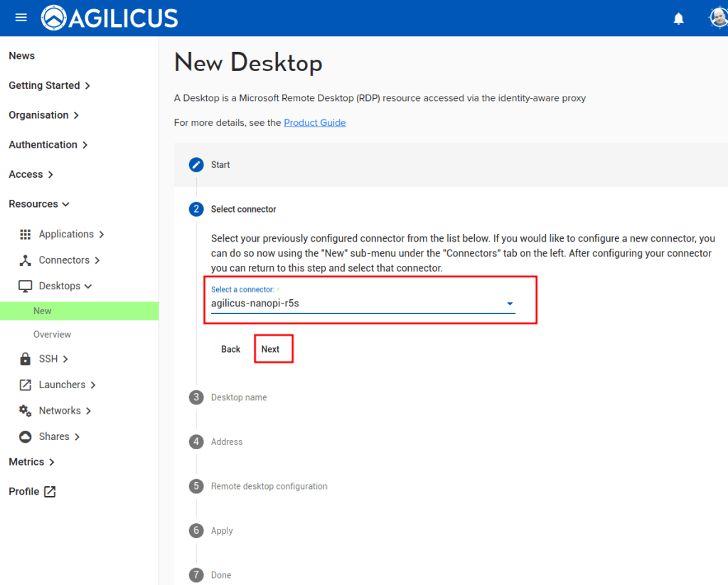Image resolution: width=728 pixels, height=585 pixels.
Task: Click the notifications bell icon
Action: (x=678, y=18)
